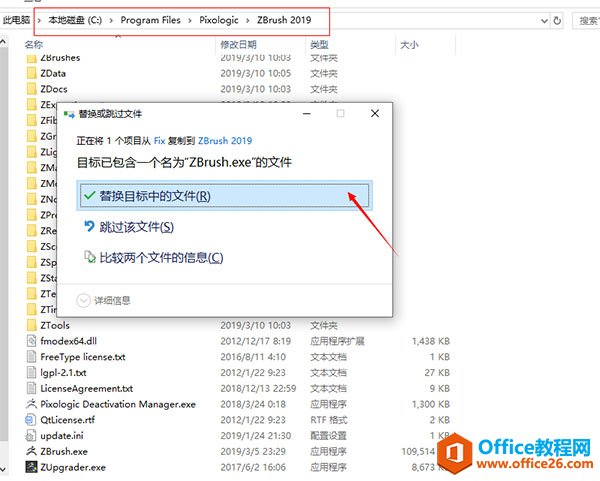This screenshot has width=600, height=481.
Task: Select QtLicense.rtf file icon
Action: 31,420
